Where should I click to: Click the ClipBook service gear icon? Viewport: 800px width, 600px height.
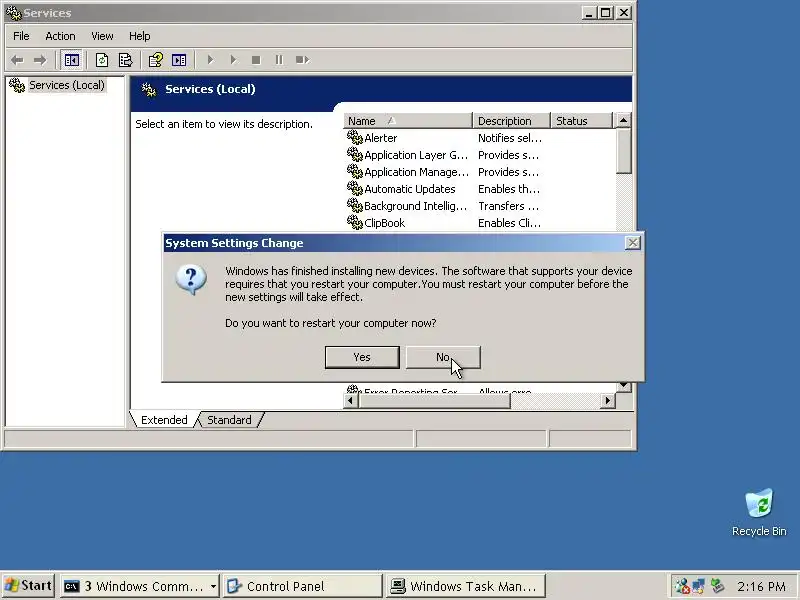point(355,222)
